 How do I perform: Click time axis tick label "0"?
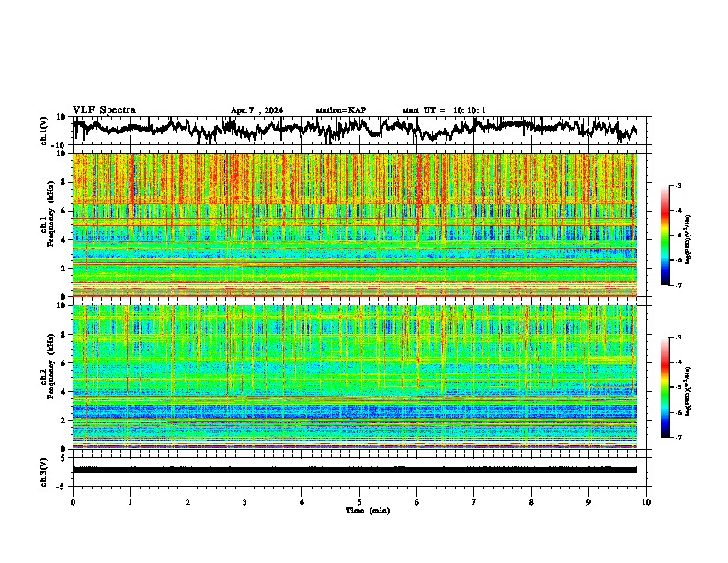(73, 502)
